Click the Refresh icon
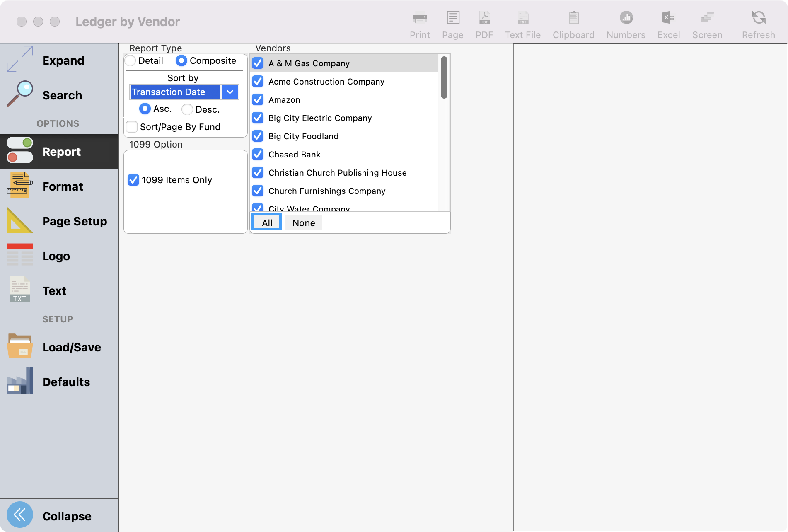This screenshot has width=788, height=532. point(758,19)
